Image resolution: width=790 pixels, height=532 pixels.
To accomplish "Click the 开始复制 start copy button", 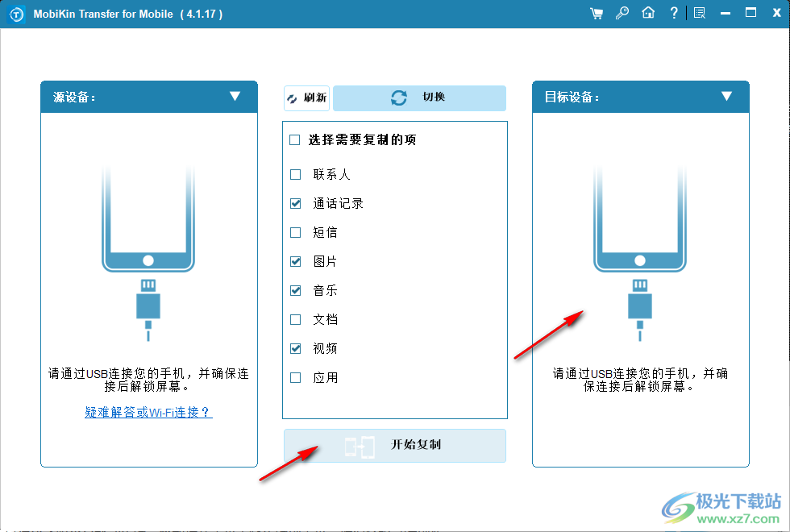I will [x=394, y=446].
